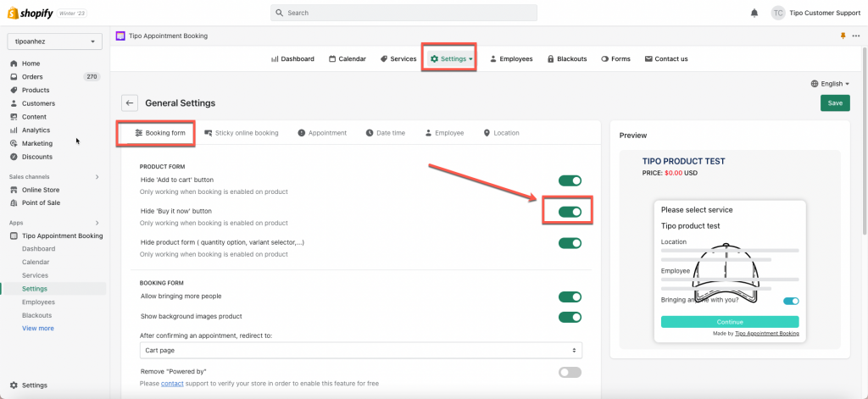Click the Settings gear icon in sidebar bottom
The image size is (868, 399).
tap(14, 385)
